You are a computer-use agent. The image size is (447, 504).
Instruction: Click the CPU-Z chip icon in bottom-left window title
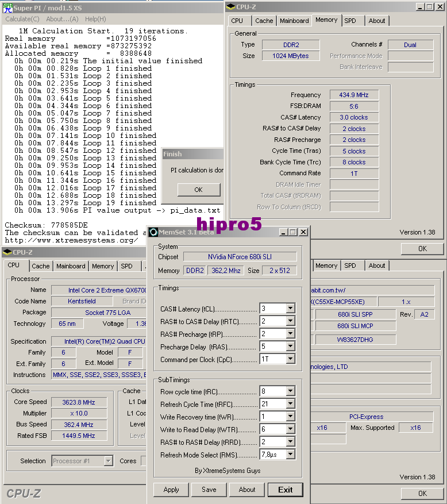[x=7, y=252]
